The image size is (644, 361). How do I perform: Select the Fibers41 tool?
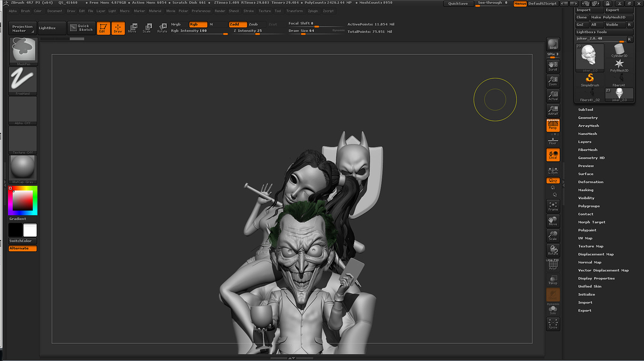(619, 80)
